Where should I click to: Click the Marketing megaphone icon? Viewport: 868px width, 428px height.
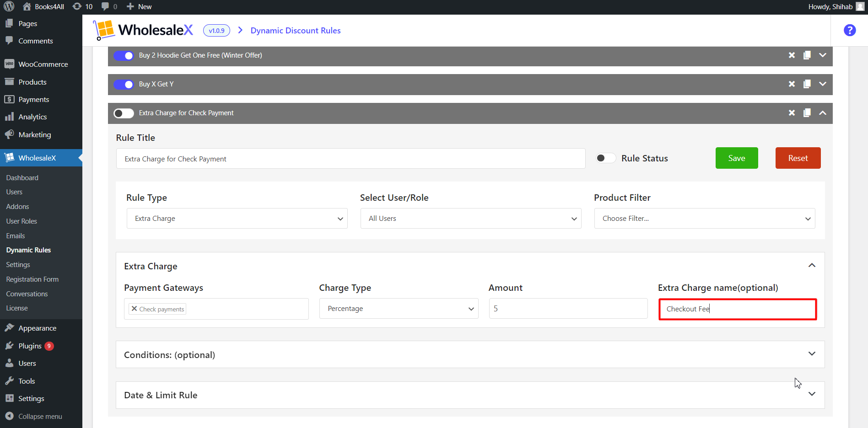(x=9, y=134)
